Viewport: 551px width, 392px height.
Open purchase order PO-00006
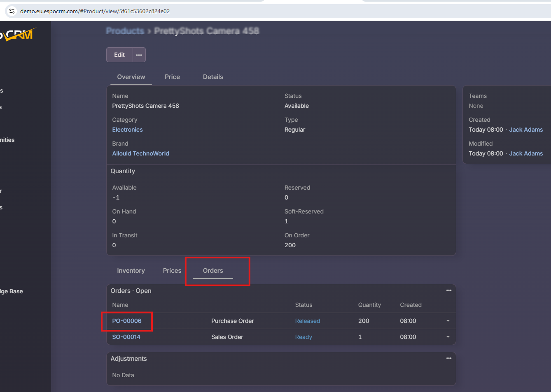pyautogui.click(x=127, y=321)
